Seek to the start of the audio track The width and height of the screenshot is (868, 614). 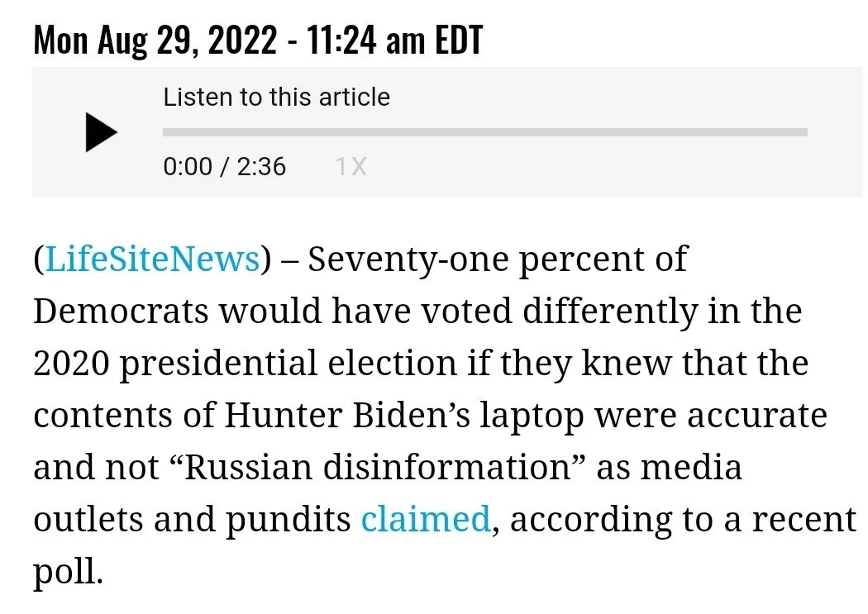pyautogui.click(x=165, y=132)
